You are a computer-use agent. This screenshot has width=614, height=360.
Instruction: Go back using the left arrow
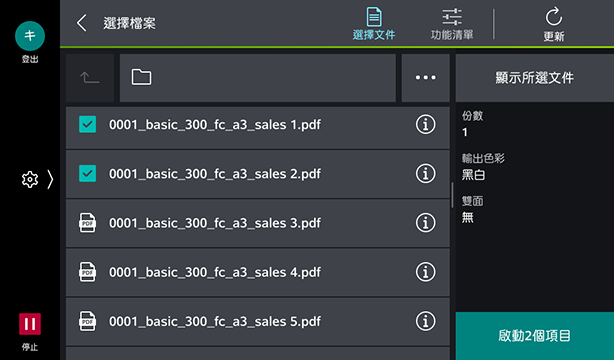click(x=81, y=23)
